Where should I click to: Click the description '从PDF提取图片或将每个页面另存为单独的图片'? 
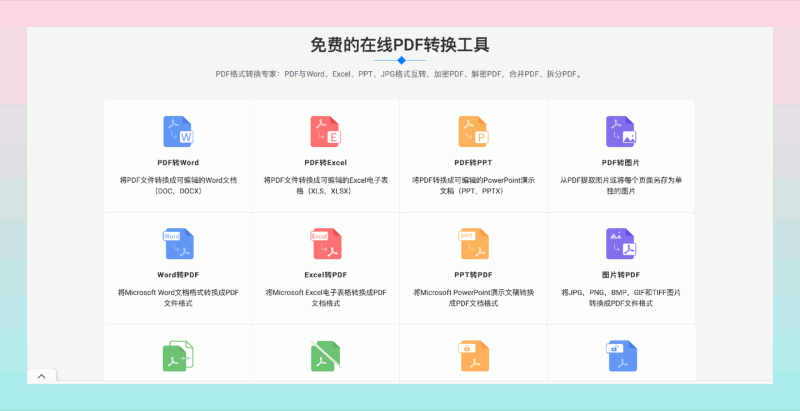621,186
